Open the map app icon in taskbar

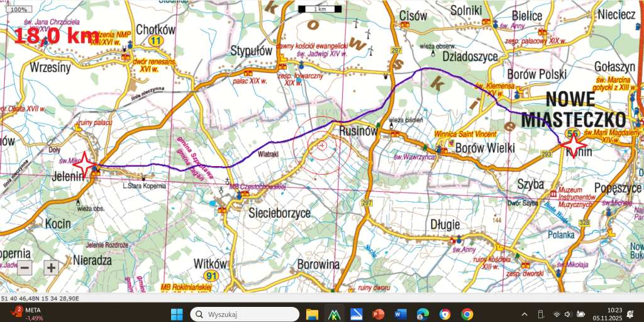(333, 314)
